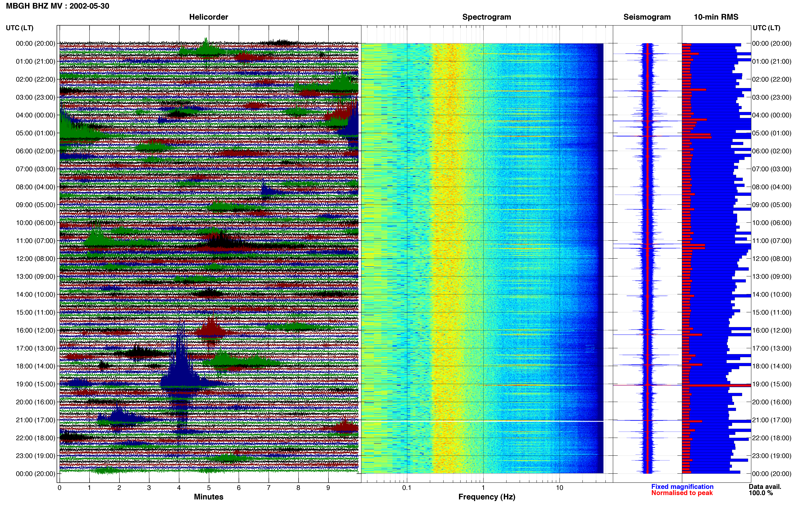Screen dimensions: 812x508
Task: Click the left 'UTC (LT)' axis label
Action: tap(19, 28)
